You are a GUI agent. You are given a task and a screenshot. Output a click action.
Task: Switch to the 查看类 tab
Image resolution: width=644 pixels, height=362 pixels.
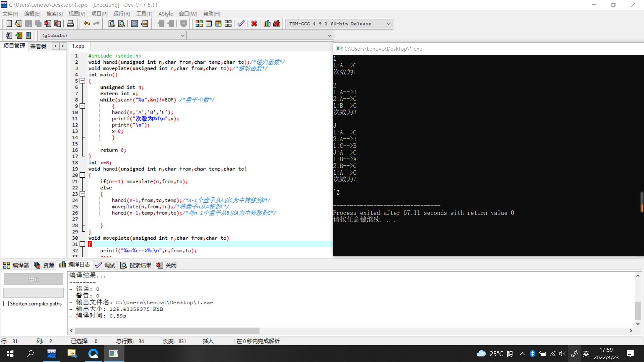[38, 47]
